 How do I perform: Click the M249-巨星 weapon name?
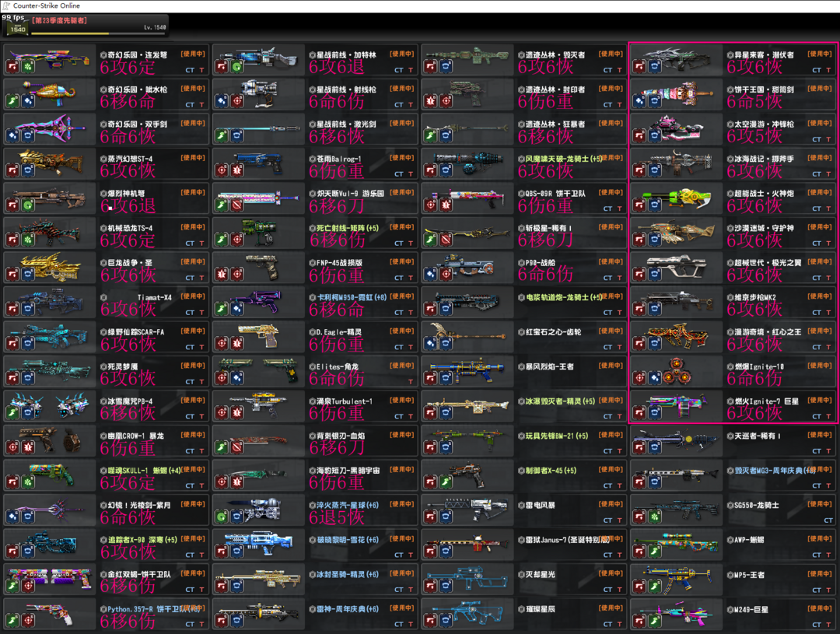click(x=751, y=610)
